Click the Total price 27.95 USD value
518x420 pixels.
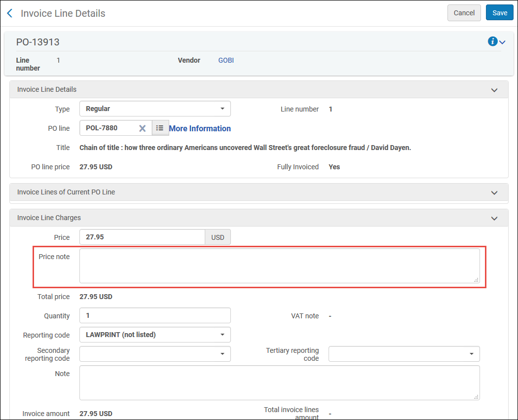click(96, 297)
